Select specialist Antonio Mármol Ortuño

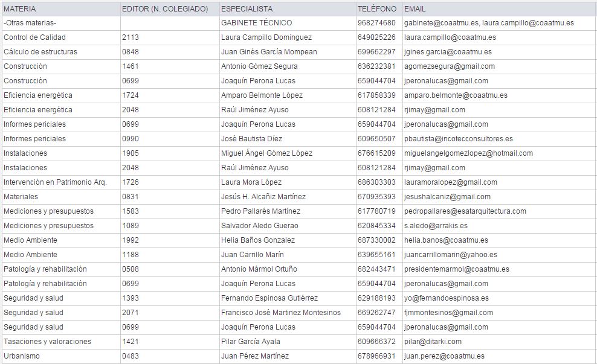(259, 269)
